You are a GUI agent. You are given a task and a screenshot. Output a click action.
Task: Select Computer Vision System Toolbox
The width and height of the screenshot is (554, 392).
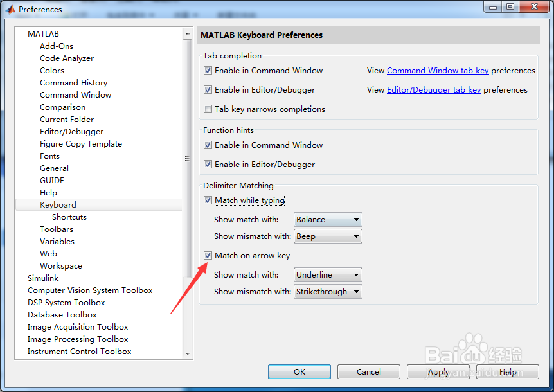pos(90,290)
